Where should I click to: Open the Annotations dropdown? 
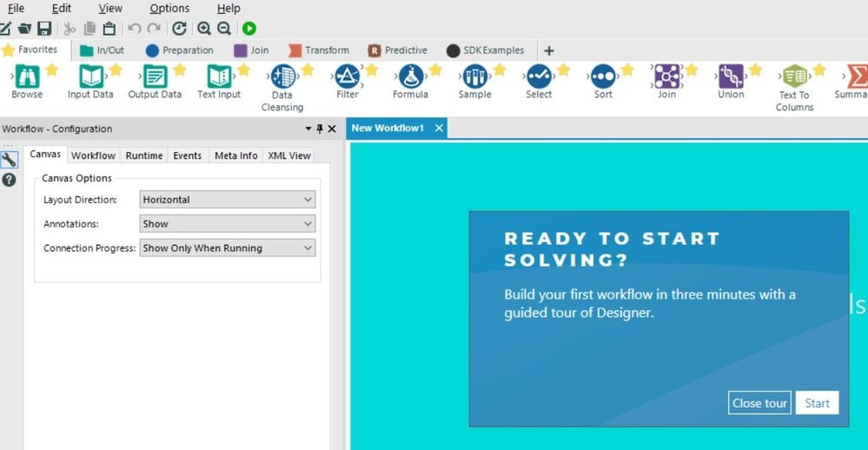[228, 223]
